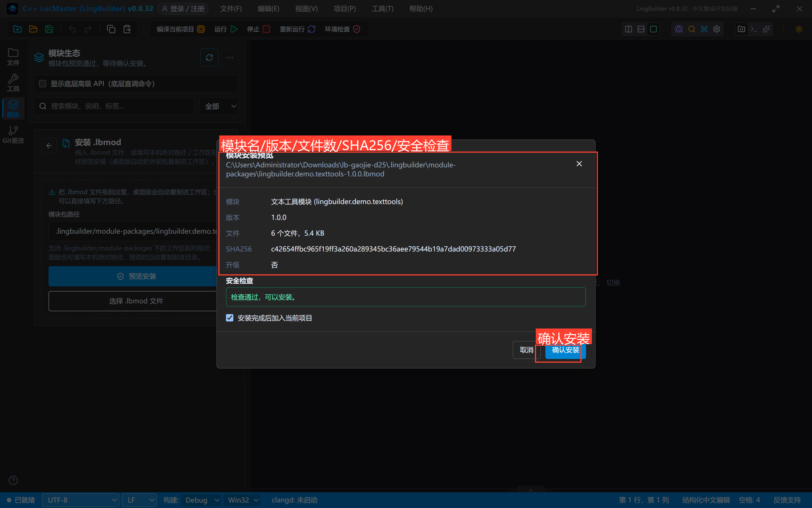This screenshot has width=812, height=508.
Task: Open the 项目(P) menu
Action: point(344,9)
